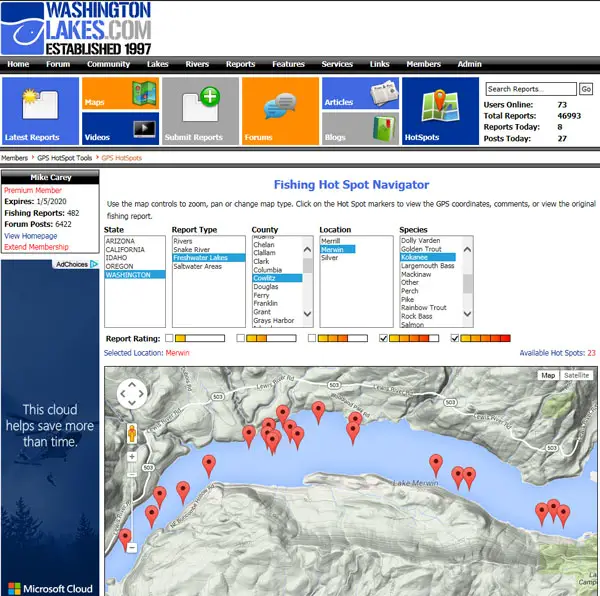Screen dimensions: 600x596
Task: Click the GPS HotSpot Tools breadcrumb
Action: [65, 158]
